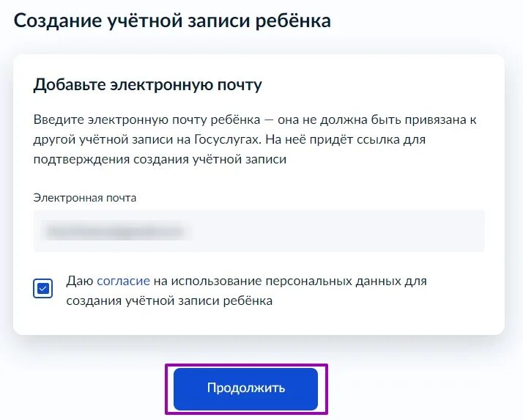Click the 'Введите электронную почту ребёнка' sentence start

coord(146,119)
